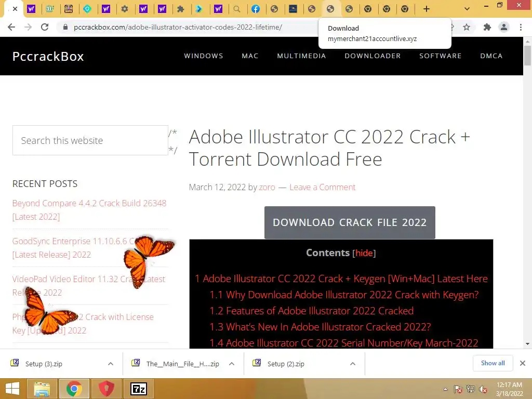Click the author link zoro
The height and width of the screenshot is (399, 532).
coord(267,187)
